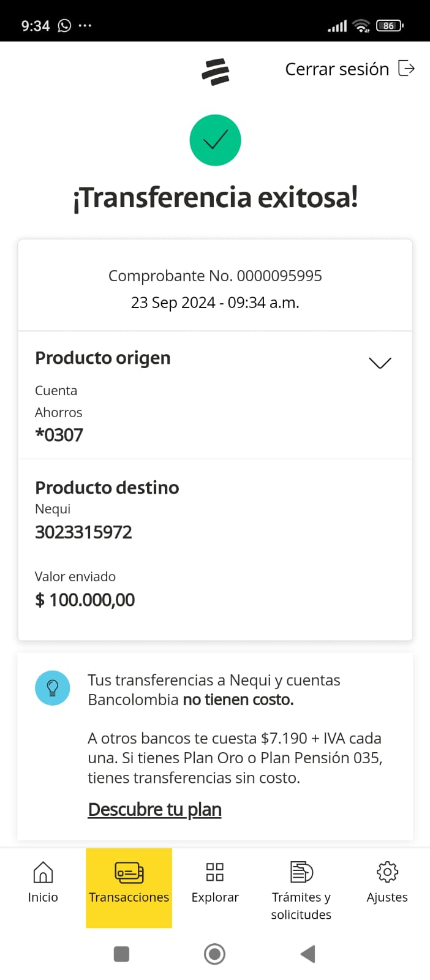Click the logout arrow icon
This screenshot has width=430, height=980.
(x=406, y=68)
